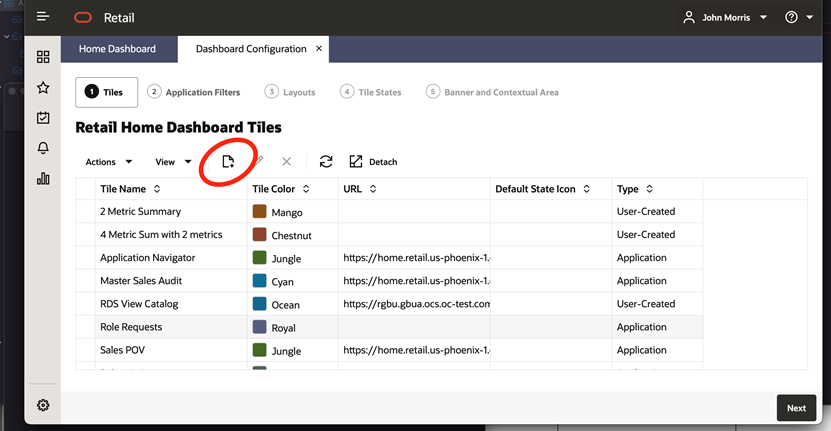Click Sales POV's URL cell
The image size is (831, 431).
[414, 350]
